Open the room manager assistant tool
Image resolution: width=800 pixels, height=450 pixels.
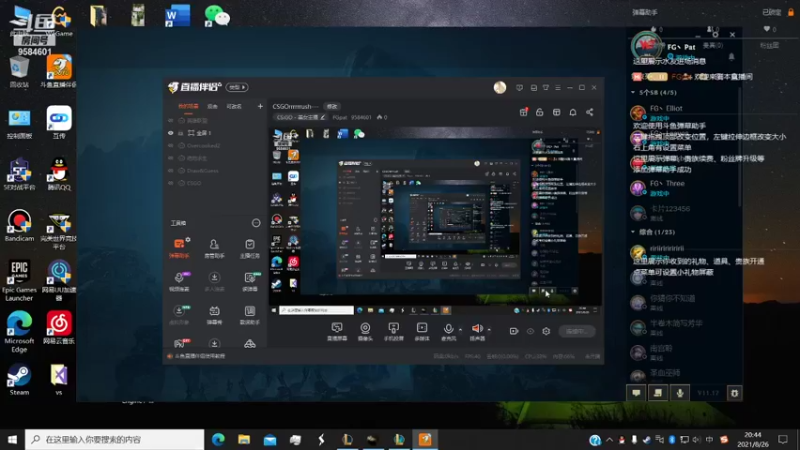(214, 248)
